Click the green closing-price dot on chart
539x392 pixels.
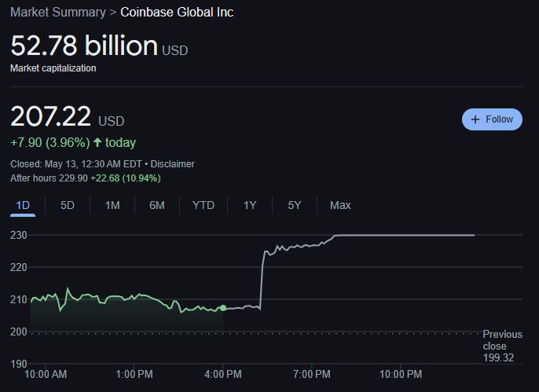pyautogui.click(x=223, y=308)
